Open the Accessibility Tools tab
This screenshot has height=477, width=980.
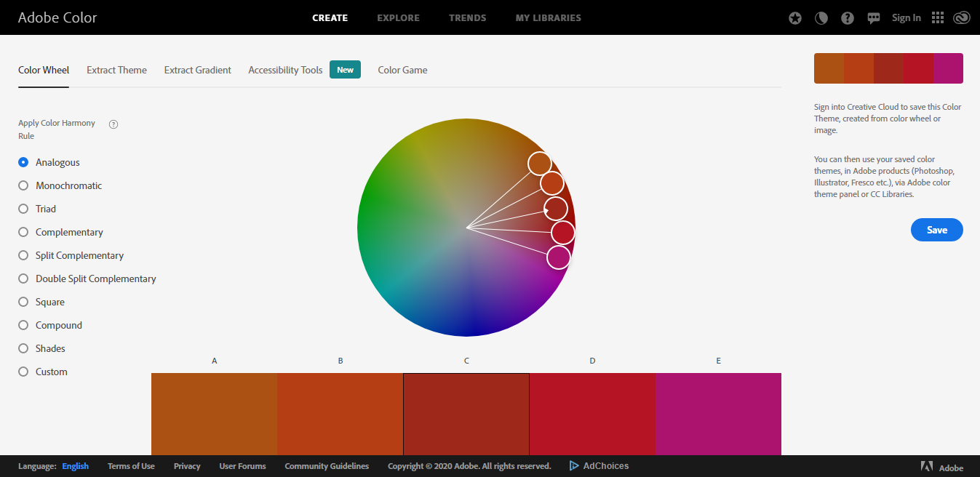coord(284,70)
